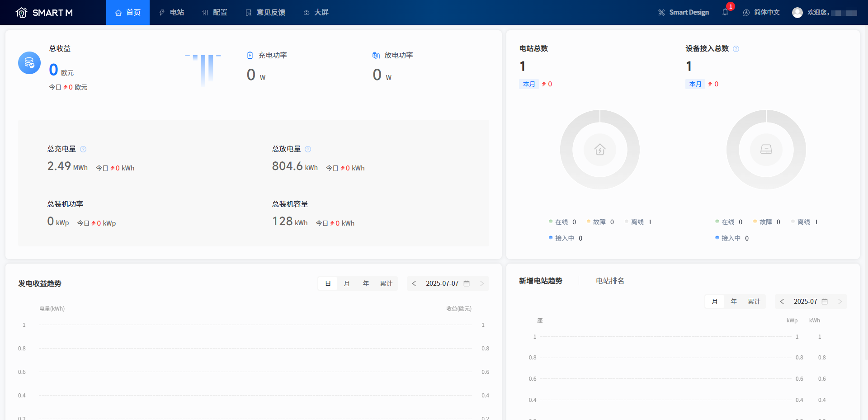Open the Smart Design link
The image size is (868, 420).
[x=684, y=13]
